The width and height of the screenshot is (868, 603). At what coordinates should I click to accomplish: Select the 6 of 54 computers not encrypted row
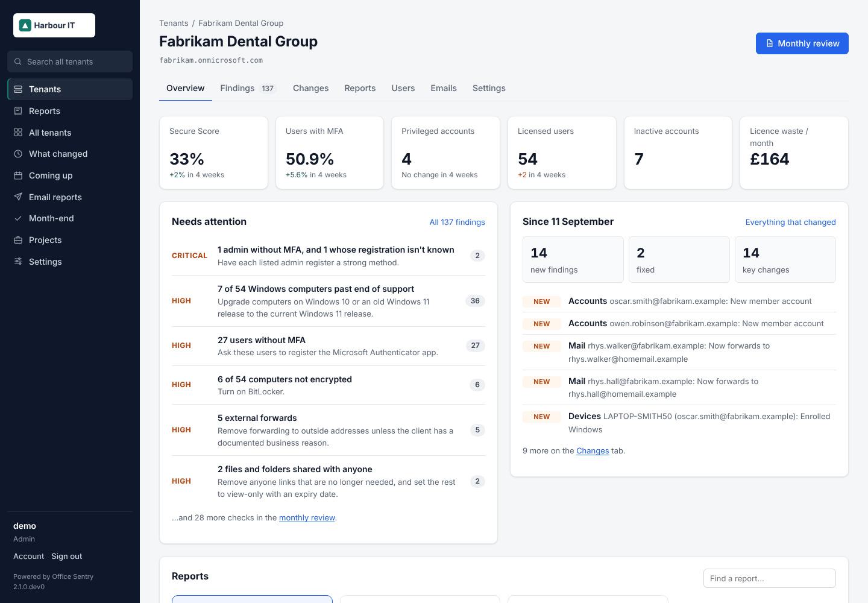point(329,385)
